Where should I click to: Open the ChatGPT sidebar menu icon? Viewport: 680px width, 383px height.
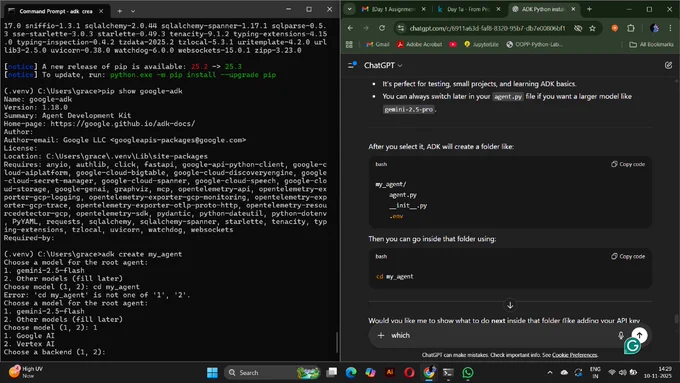click(352, 65)
